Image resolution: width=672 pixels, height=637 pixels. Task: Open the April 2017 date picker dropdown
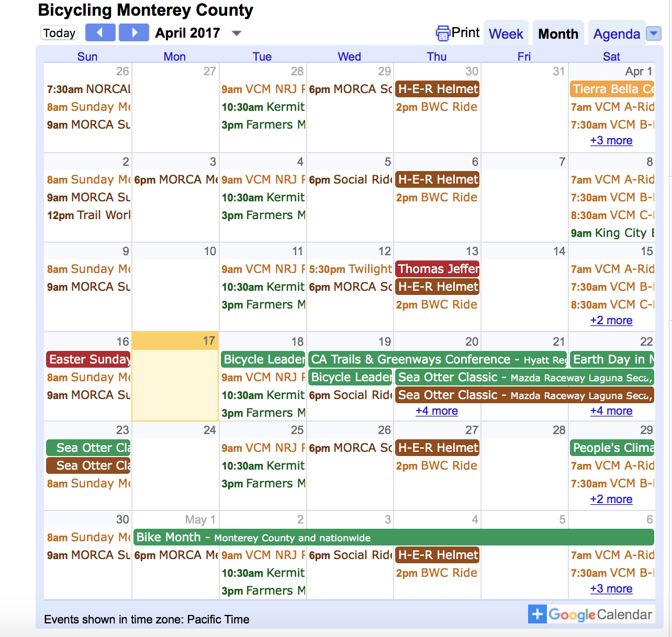[237, 33]
